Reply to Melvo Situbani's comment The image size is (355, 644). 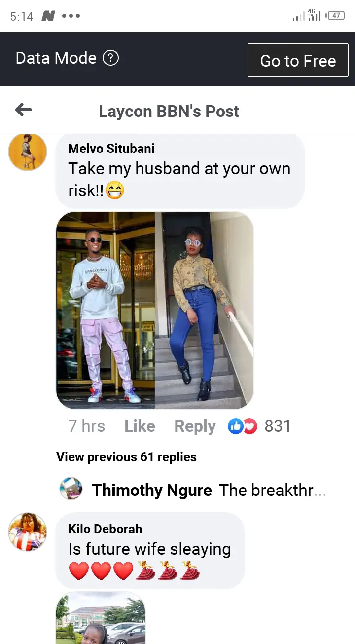[195, 426]
